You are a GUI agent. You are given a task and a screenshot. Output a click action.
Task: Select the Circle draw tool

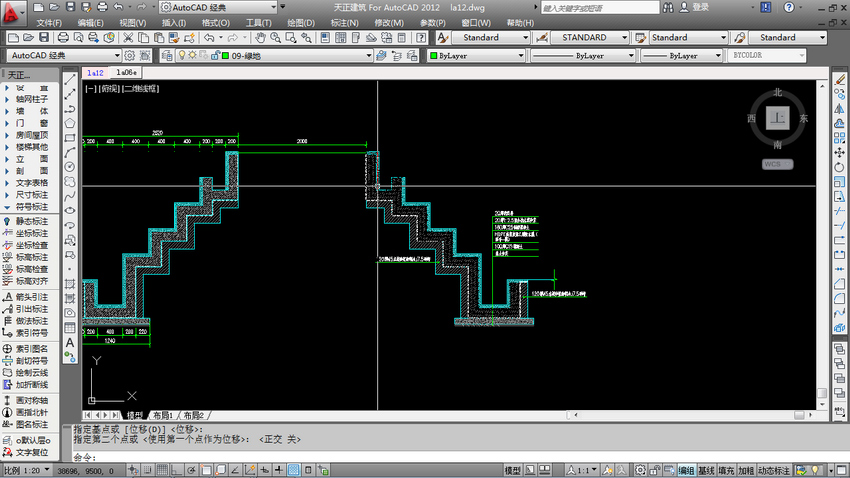tap(70, 167)
